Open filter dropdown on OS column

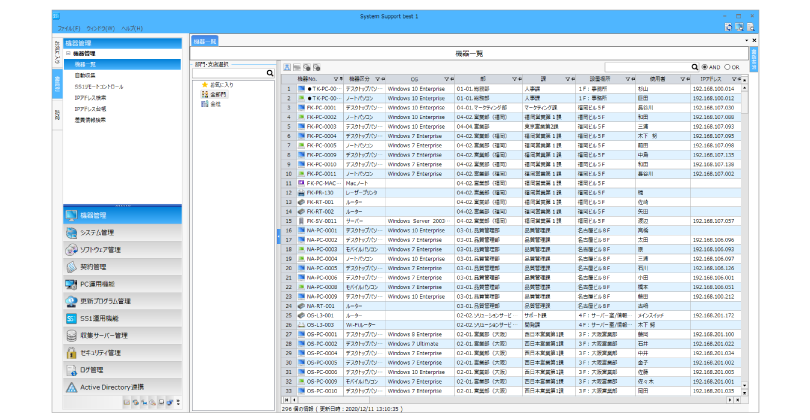[x=446, y=79]
